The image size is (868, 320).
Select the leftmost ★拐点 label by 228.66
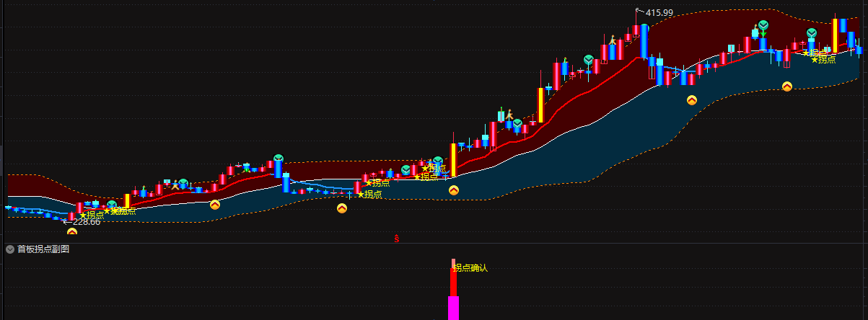click(92, 215)
